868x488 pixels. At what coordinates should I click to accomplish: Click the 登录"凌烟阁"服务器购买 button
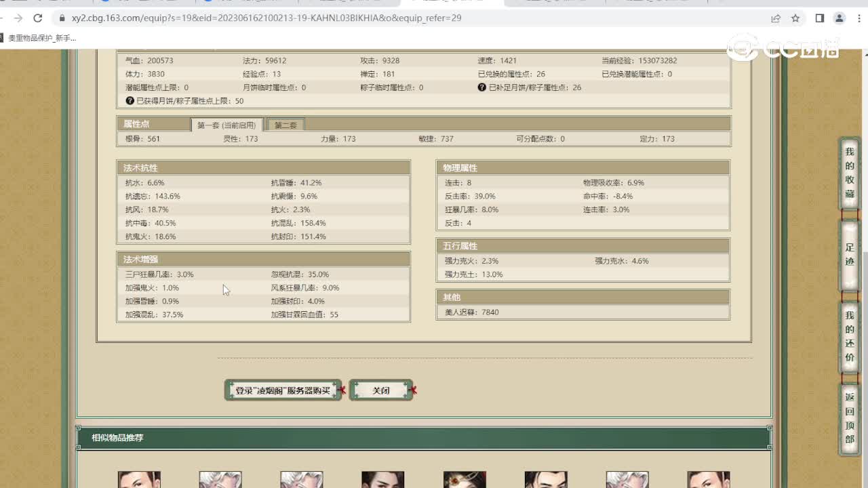(x=283, y=390)
